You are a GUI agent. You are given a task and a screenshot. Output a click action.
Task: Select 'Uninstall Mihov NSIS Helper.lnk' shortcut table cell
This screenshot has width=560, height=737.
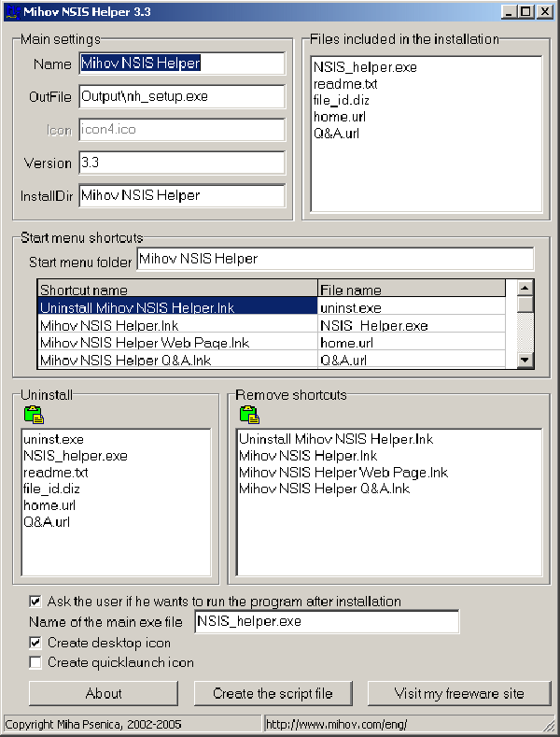(x=177, y=307)
